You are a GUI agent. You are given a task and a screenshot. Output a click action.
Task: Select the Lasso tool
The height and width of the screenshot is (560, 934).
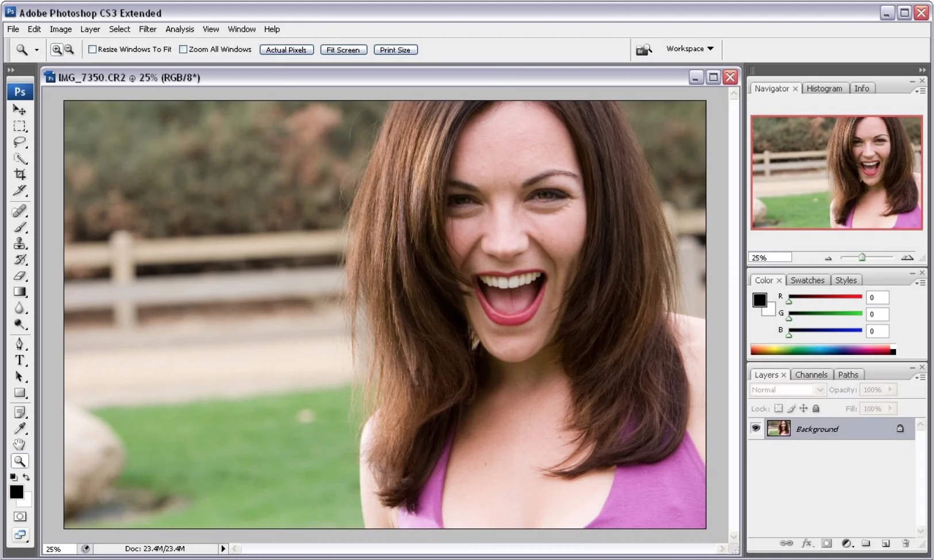(20, 142)
